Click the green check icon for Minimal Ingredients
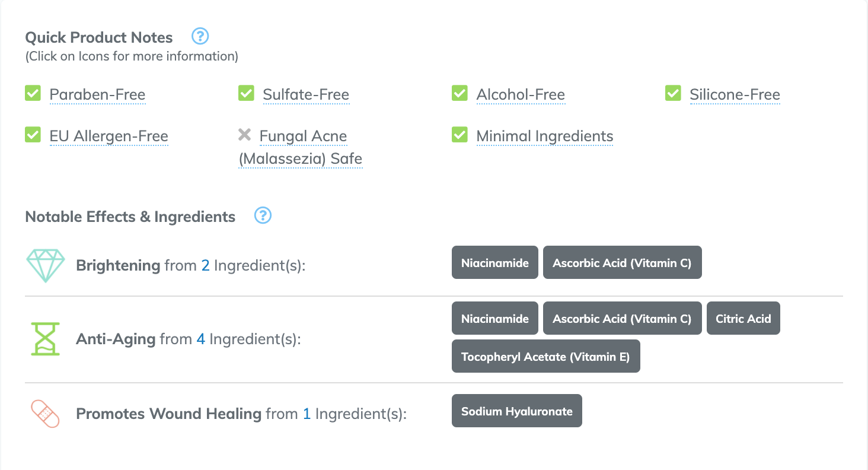 coord(459,135)
